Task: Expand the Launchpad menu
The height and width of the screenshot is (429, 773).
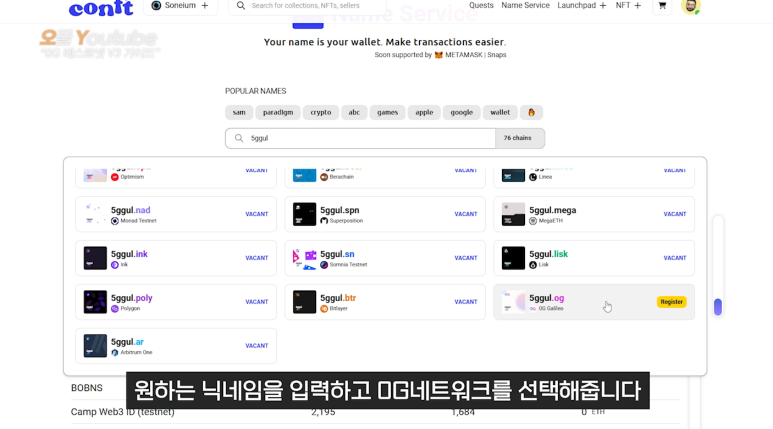Action: (582, 5)
